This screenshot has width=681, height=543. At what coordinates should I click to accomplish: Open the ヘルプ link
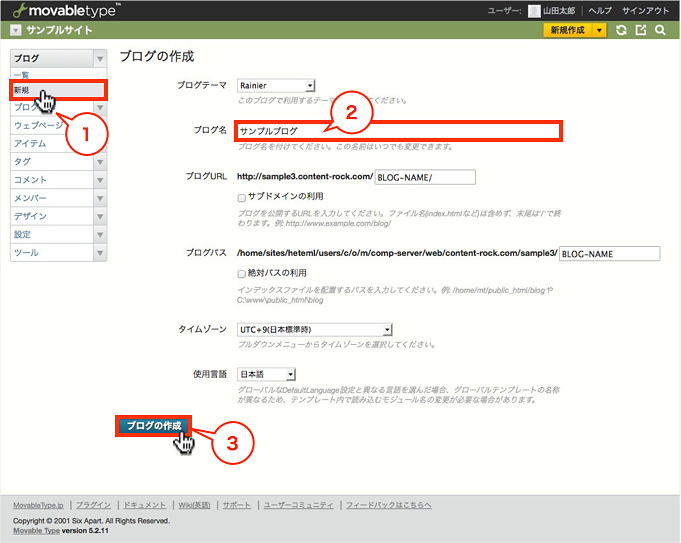tap(600, 11)
